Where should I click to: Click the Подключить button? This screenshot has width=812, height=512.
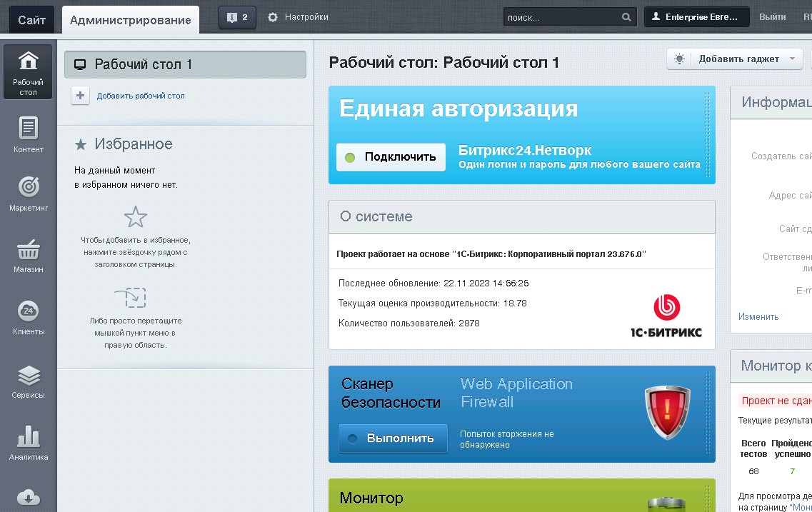click(391, 157)
